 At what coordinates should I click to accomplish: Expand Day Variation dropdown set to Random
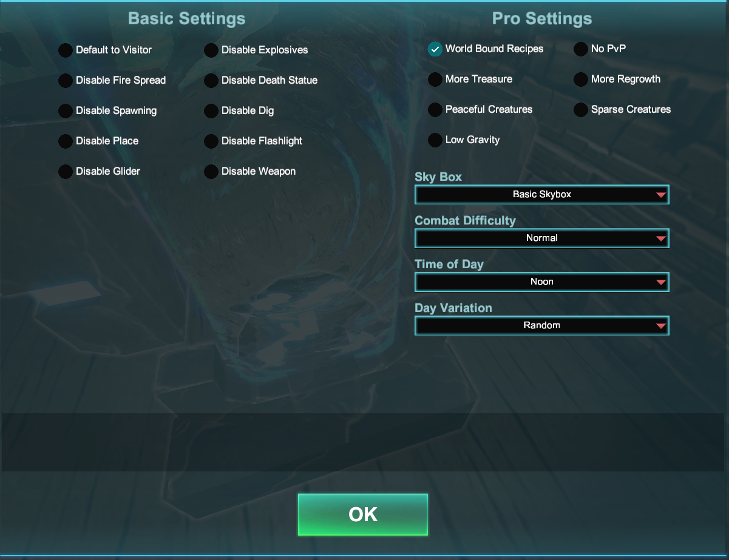542,326
